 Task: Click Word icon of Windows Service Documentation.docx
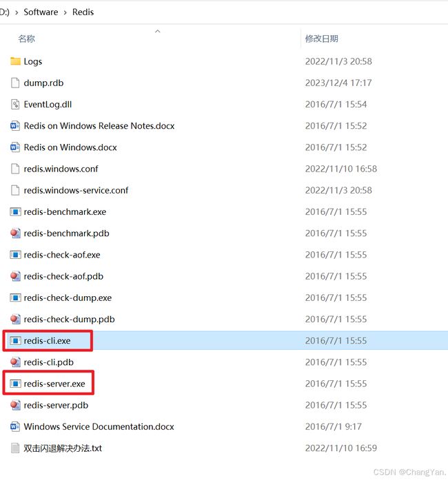point(15,426)
